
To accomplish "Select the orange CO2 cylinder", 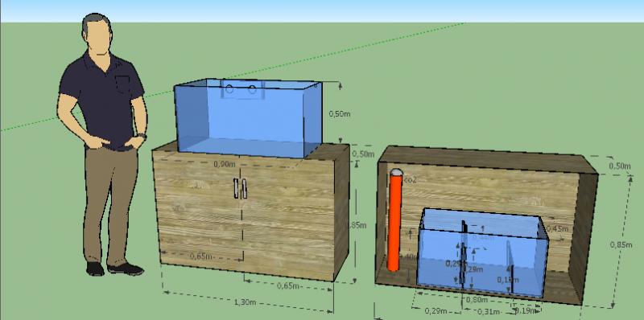I will click(395, 220).
